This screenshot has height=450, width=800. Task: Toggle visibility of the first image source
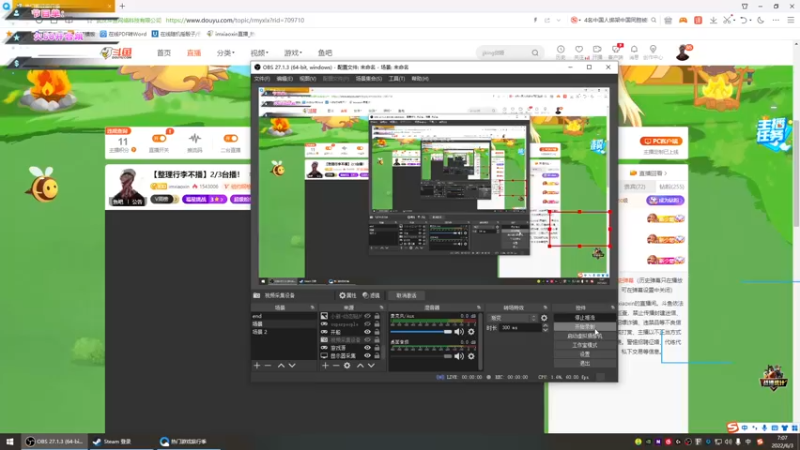pyautogui.click(x=367, y=316)
